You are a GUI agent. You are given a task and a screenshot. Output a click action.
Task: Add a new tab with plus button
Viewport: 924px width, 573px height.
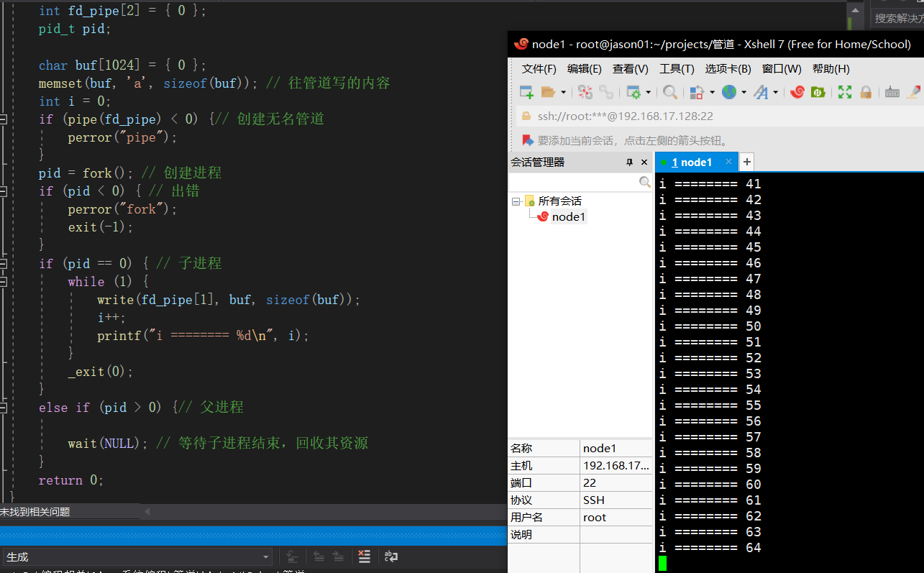click(746, 162)
